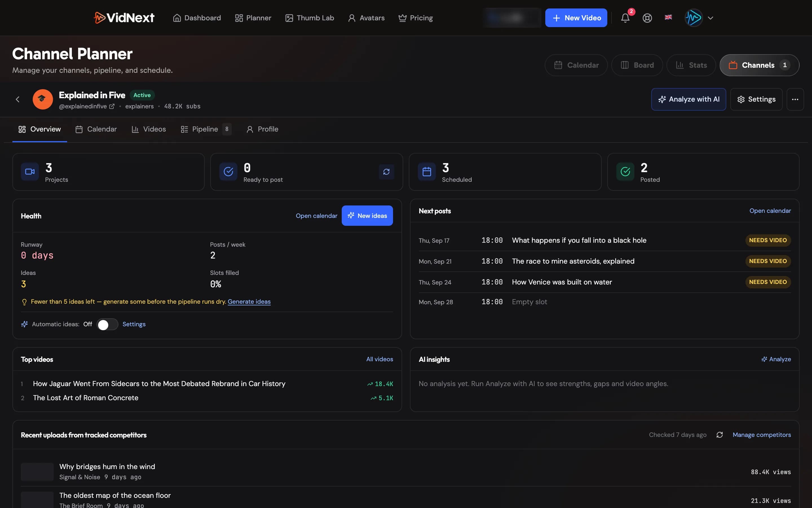Image resolution: width=812 pixels, height=508 pixels.
Task: Switch to the Videos tab
Action: pyautogui.click(x=149, y=129)
